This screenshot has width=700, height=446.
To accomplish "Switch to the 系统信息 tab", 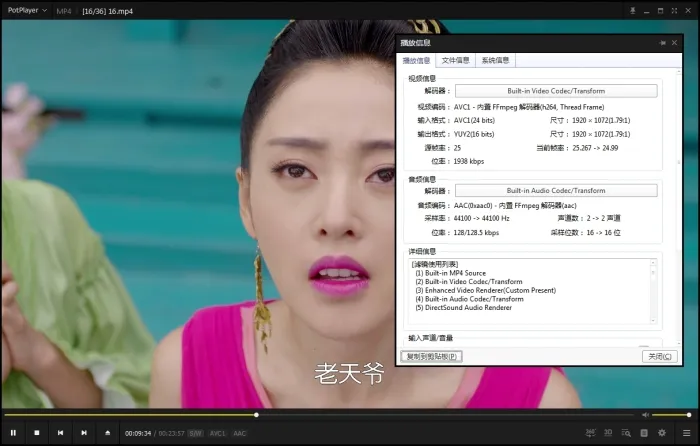I will (x=496, y=60).
